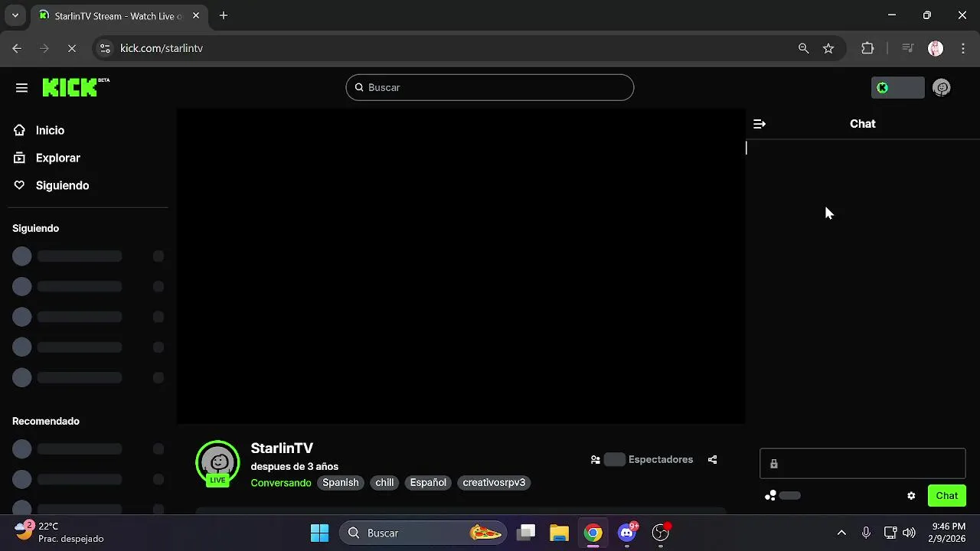The image size is (980, 551).
Task: Open StarlinTV channel avatar
Action: (218, 462)
